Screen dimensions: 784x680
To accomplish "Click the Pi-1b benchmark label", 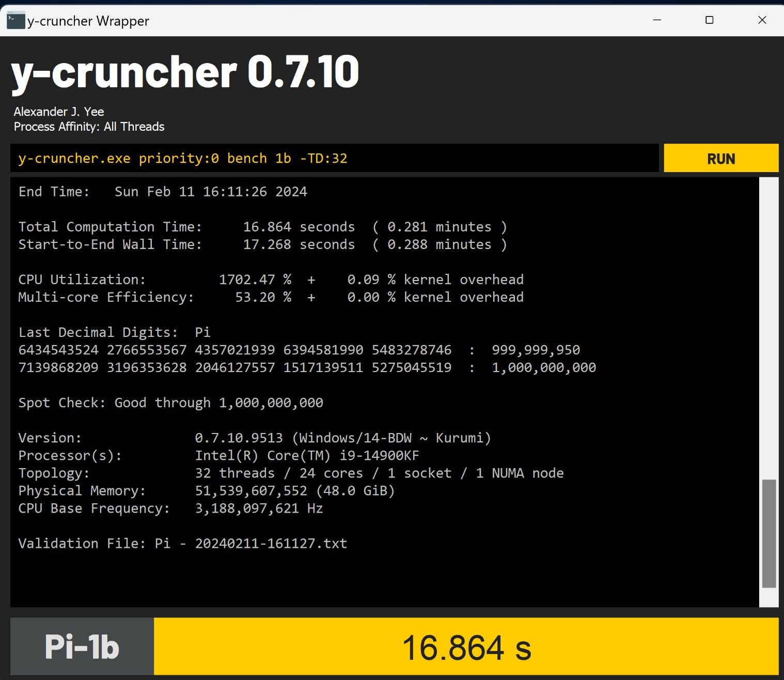I will pyautogui.click(x=82, y=646).
